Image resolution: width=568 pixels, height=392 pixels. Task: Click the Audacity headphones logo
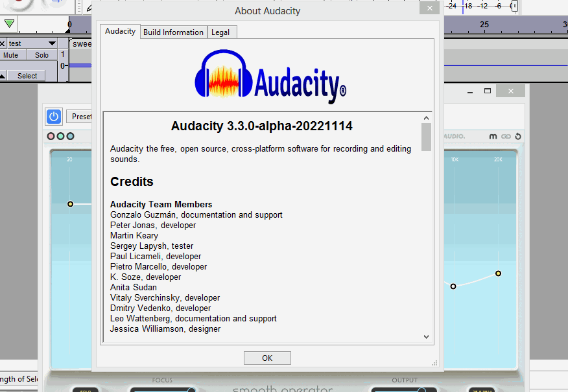pos(224,75)
